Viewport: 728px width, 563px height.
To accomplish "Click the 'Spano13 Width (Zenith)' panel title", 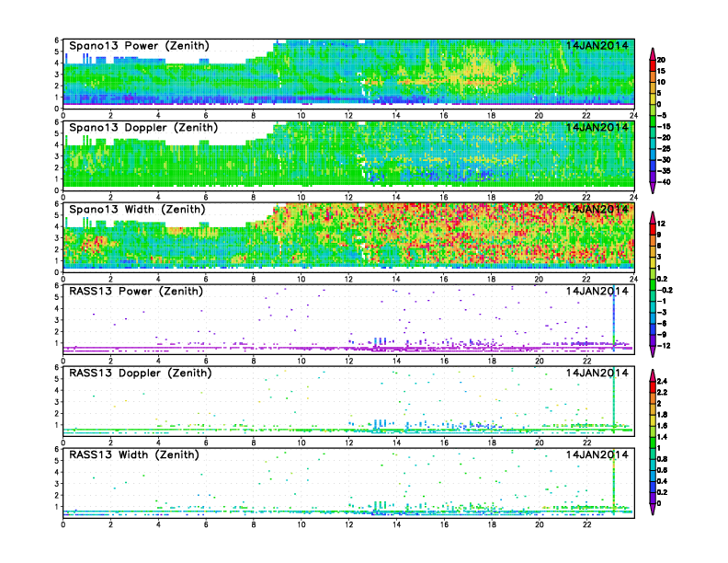I will [137, 210].
